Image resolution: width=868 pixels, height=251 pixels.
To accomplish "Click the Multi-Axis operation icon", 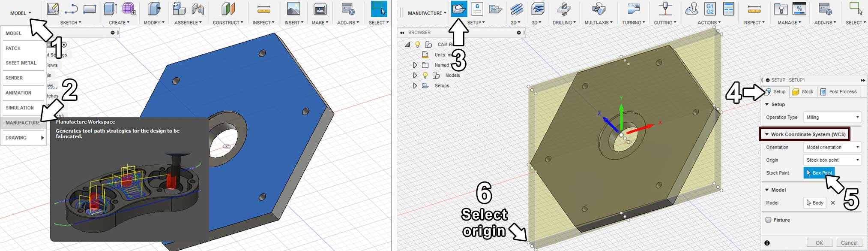I will coord(599,9).
